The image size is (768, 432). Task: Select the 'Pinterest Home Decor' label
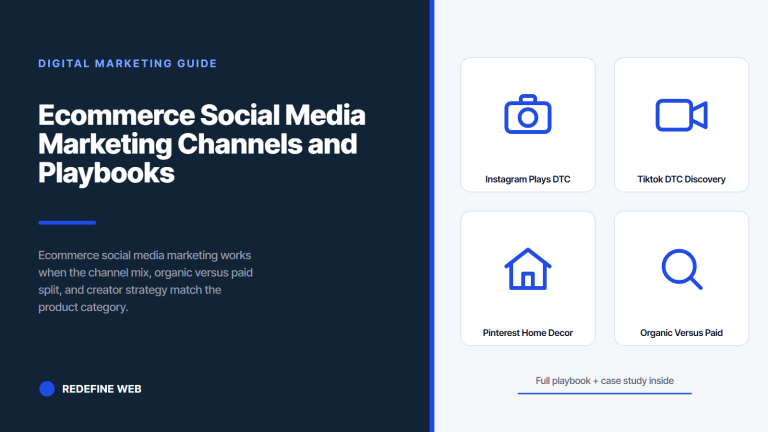(x=528, y=333)
